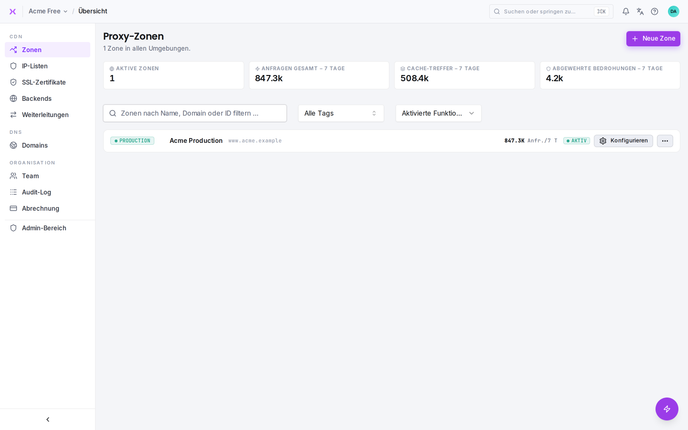
Task: Open the DA user avatar menu
Action: [673, 11]
